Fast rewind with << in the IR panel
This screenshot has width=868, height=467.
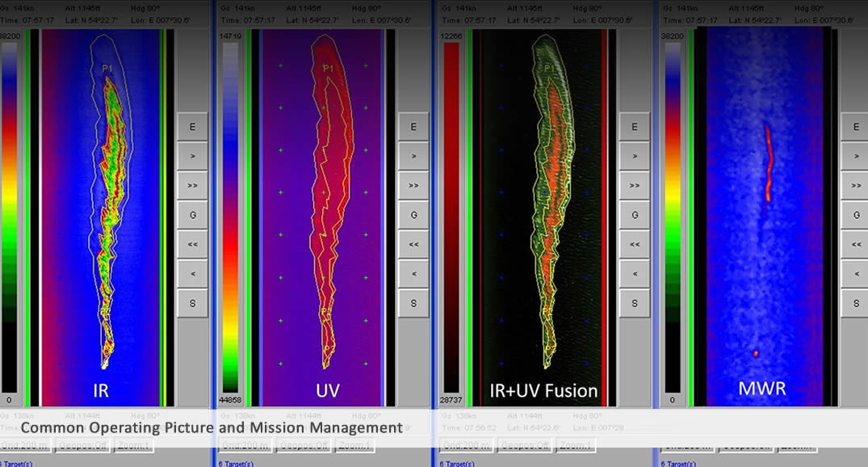click(192, 244)
